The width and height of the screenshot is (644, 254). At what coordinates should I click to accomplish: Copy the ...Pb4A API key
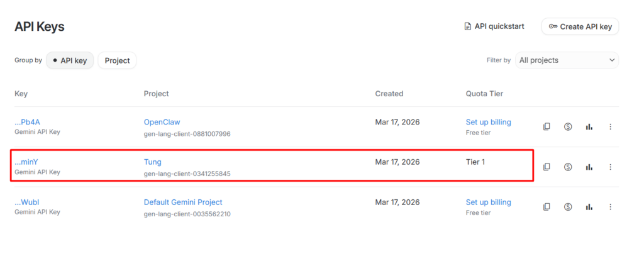coord(547,126)
